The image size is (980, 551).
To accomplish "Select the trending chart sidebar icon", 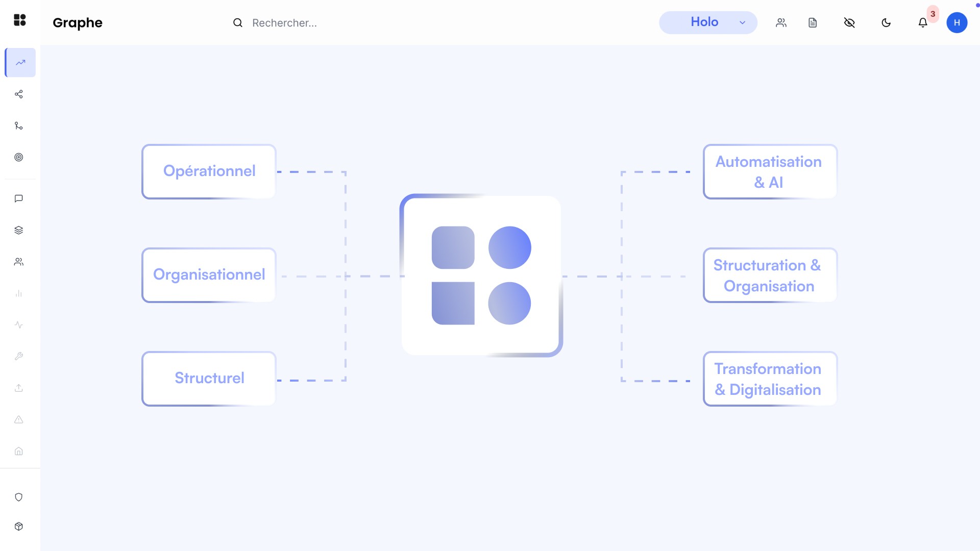I will [20, 63].
